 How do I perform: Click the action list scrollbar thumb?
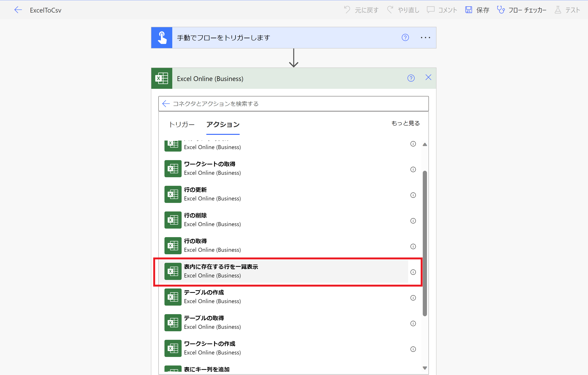(425, 243)
